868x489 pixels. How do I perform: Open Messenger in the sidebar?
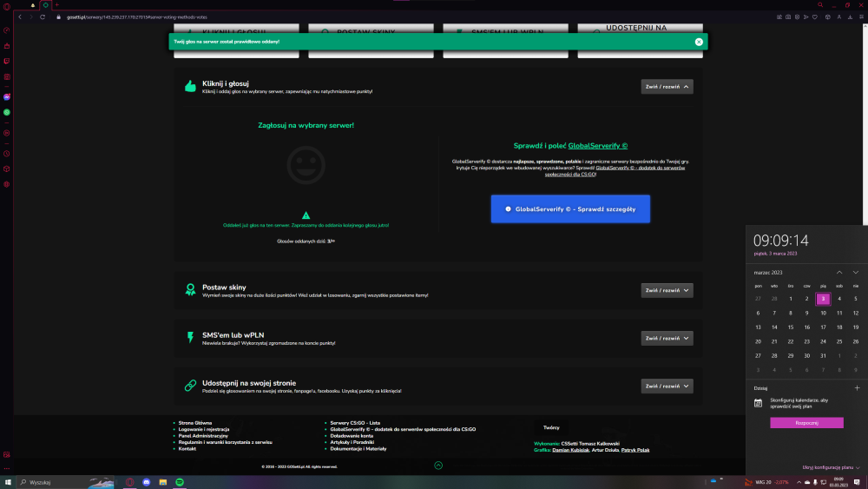(x=7, y=97)
